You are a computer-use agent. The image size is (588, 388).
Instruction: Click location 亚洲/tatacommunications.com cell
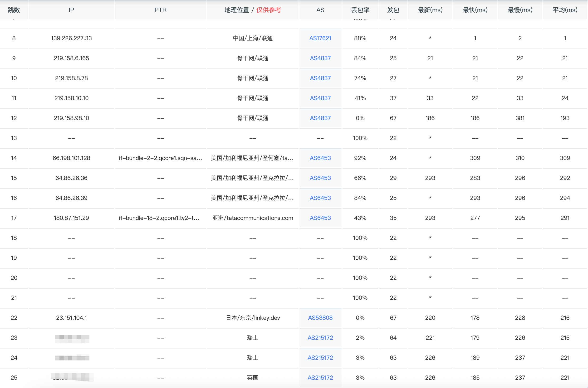(x=253, y=218)
